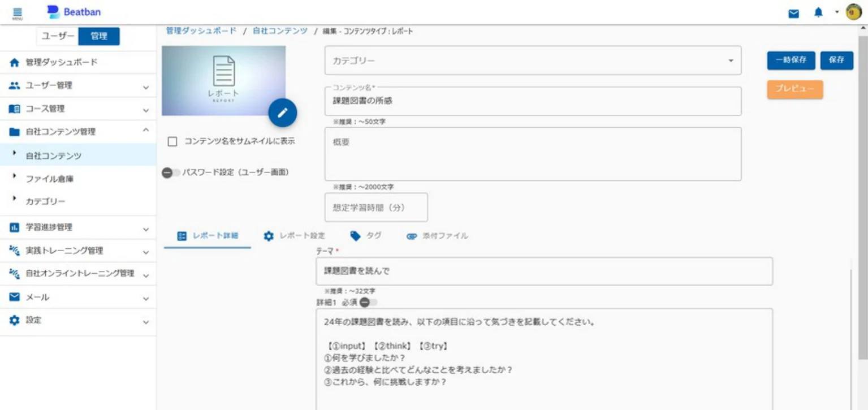Select the レポート詳細 tab
The image size is (868, 410).
[208, 236]
